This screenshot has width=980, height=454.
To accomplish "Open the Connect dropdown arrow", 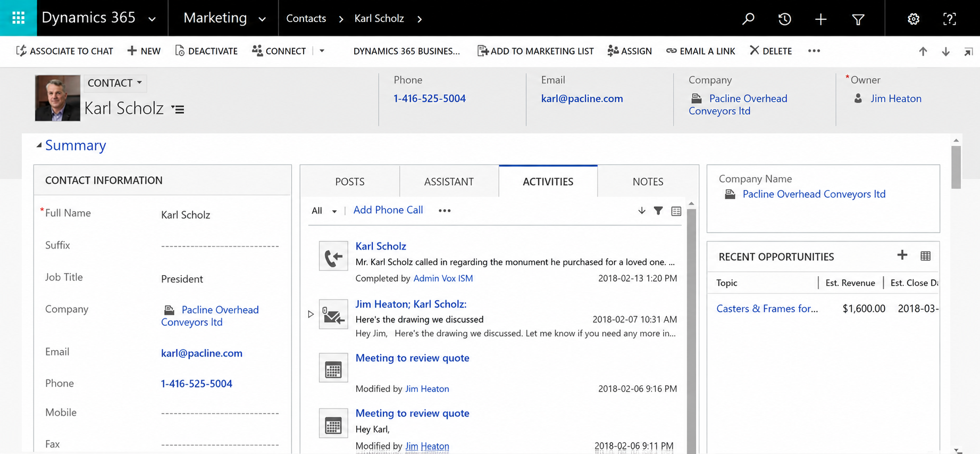I will tap(322, 51).
